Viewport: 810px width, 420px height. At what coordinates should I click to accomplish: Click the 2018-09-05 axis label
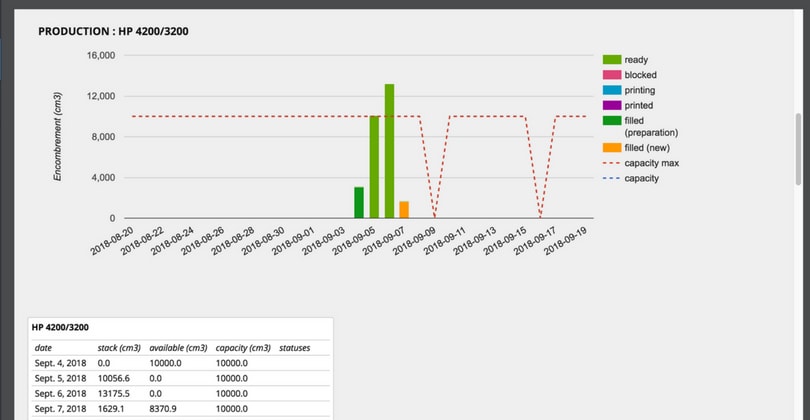pyautogui.click(x=354, y=241)
